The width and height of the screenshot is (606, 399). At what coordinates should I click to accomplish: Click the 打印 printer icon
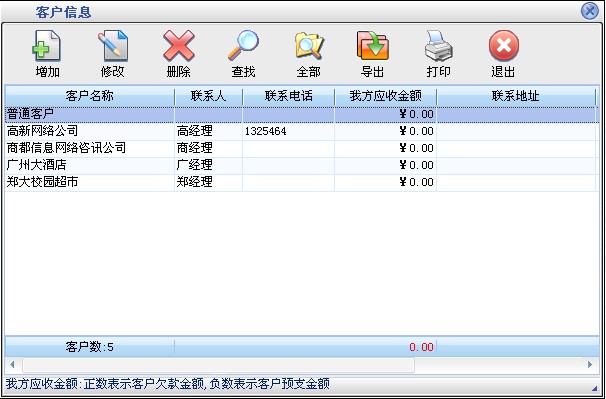[x=439, y=46]
